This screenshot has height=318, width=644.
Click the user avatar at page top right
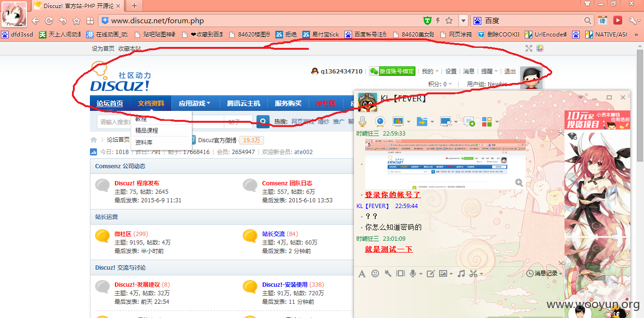[x=531, y=77]
